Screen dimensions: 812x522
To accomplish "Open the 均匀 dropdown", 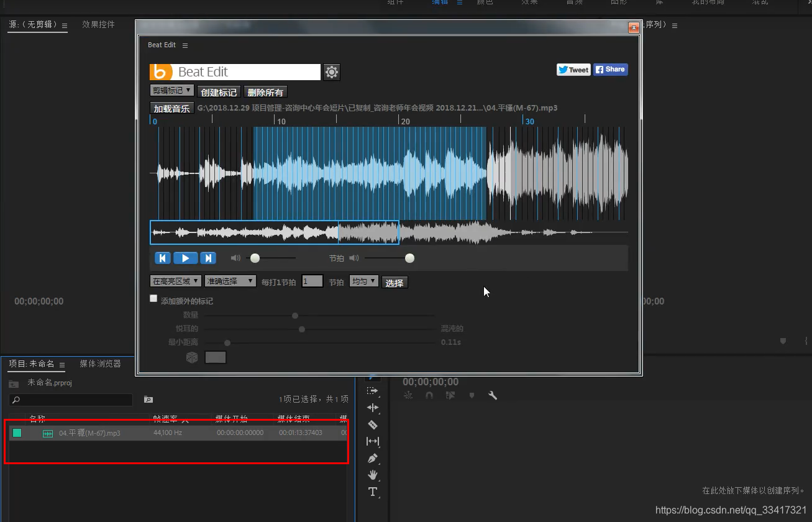I will coord(364,282).
